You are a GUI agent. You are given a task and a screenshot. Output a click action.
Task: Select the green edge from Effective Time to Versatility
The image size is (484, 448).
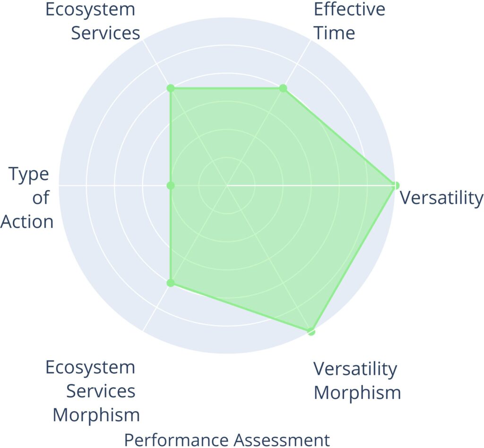tap(339, 137)
